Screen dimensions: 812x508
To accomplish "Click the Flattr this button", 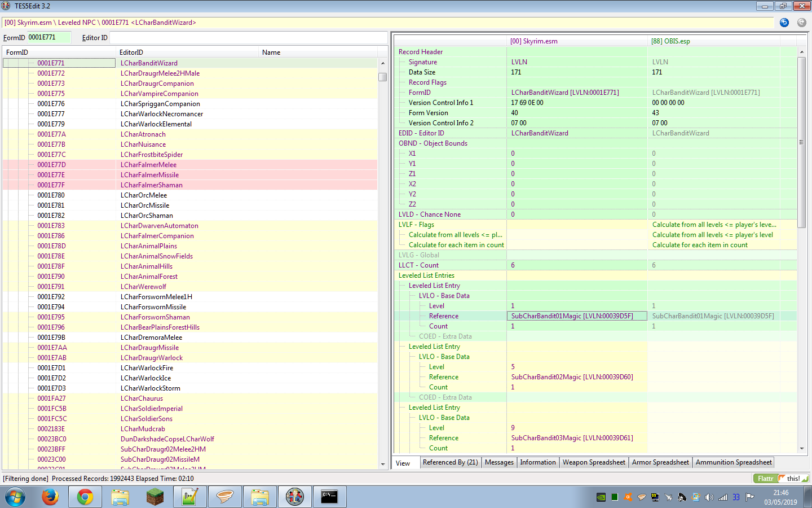I will coord(781,478).
